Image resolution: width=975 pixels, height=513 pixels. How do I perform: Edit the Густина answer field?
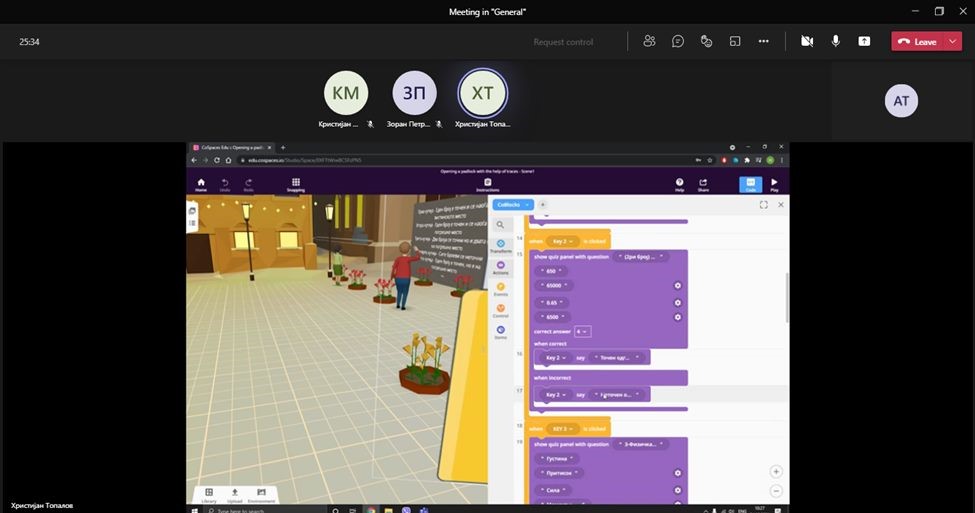pos(557,458)
